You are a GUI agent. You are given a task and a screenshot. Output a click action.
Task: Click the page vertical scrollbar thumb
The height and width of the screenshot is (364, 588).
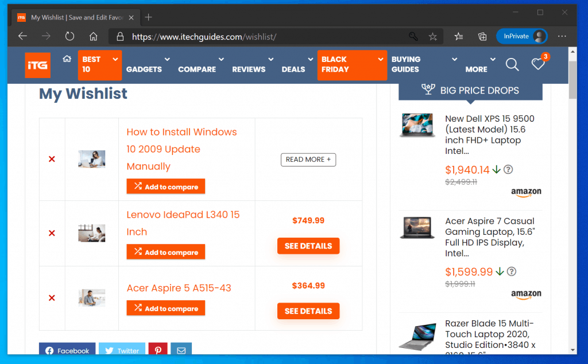click(x=572, y=79)
